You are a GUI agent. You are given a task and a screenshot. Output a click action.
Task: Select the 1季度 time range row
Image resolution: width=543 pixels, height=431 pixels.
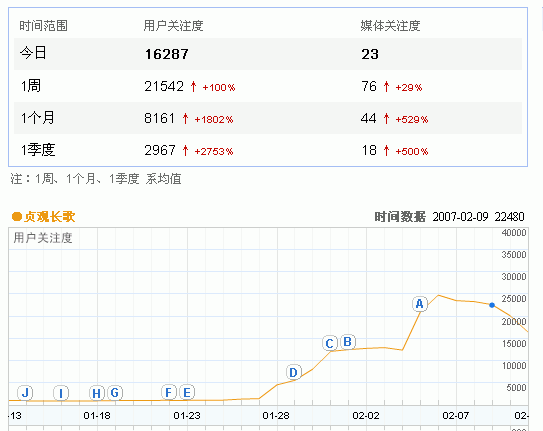pyautogui.click(x=268, y=150)
